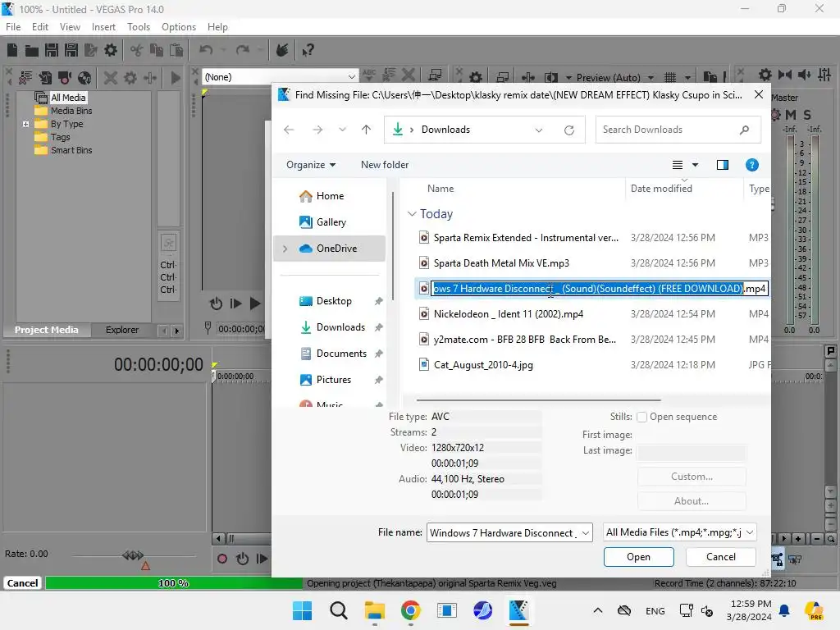This screenshot has width=840, height=630.
Task: Click the Rate slider handle
Action: (x=133, y=555)
